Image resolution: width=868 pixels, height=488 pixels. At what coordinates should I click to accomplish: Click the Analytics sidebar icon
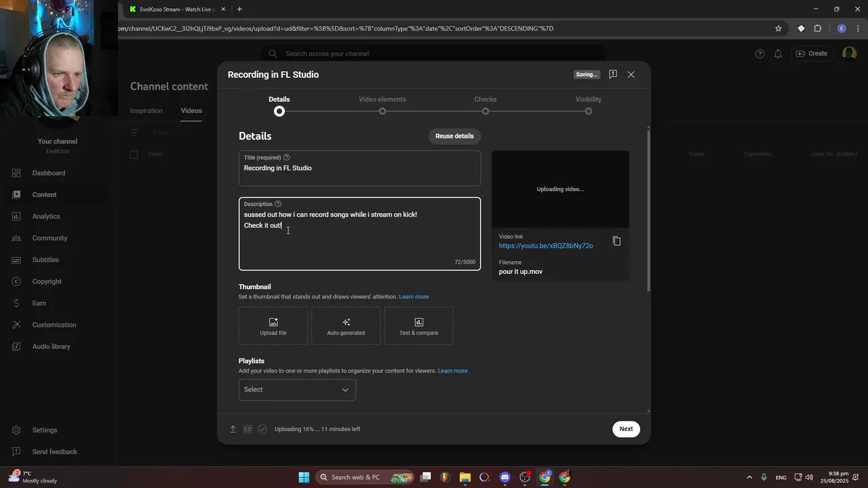click(16, 216)
